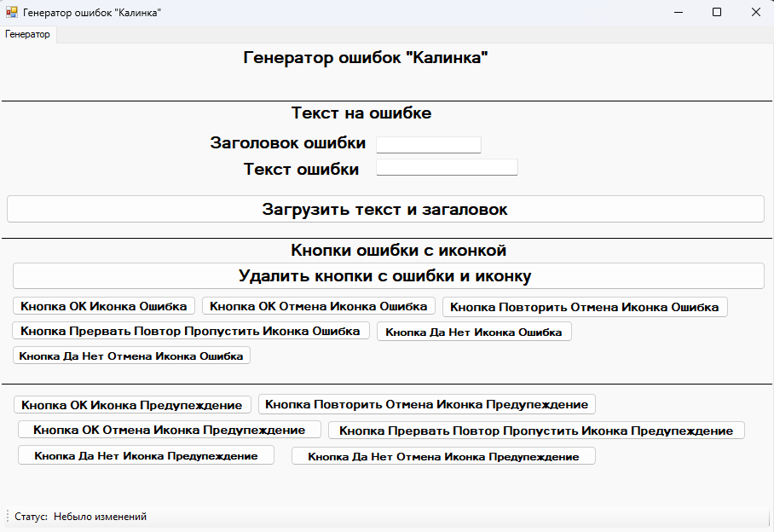Click the Заголовок ошибки input field
Screen dimensions: 774x532
pos(428,144)
